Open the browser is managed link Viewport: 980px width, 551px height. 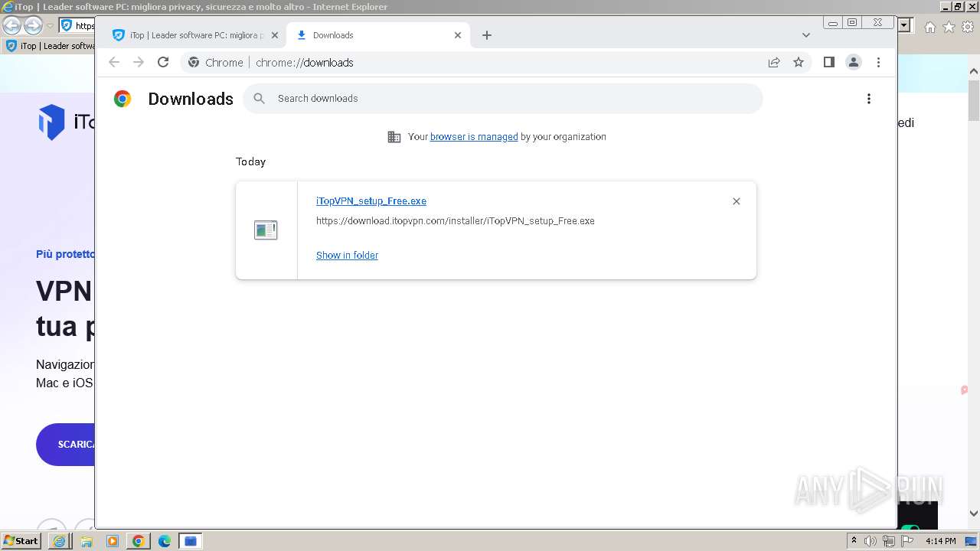click(x=474, y=137)
